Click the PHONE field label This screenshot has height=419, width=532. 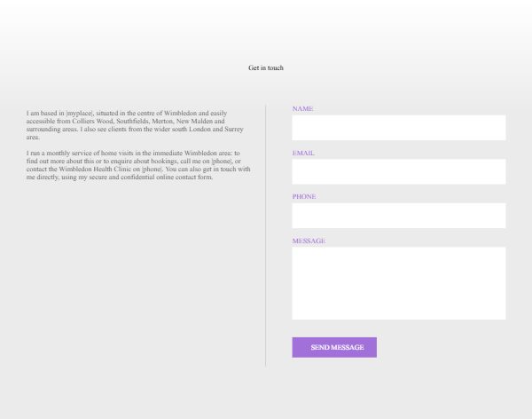coord(304,196)
